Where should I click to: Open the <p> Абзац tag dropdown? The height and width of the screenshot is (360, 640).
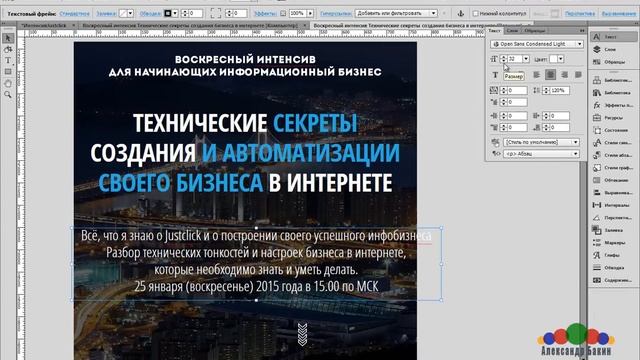541,154
